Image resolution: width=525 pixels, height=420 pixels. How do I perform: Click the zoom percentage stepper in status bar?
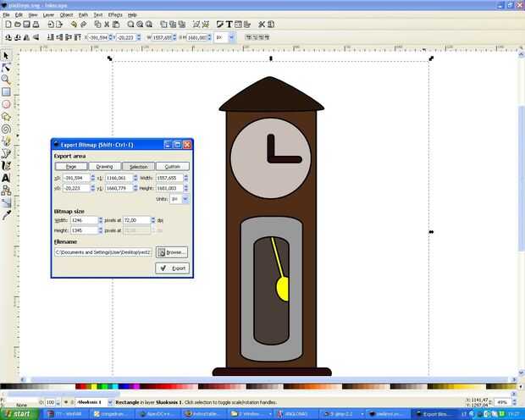click(x=514, y=402)
